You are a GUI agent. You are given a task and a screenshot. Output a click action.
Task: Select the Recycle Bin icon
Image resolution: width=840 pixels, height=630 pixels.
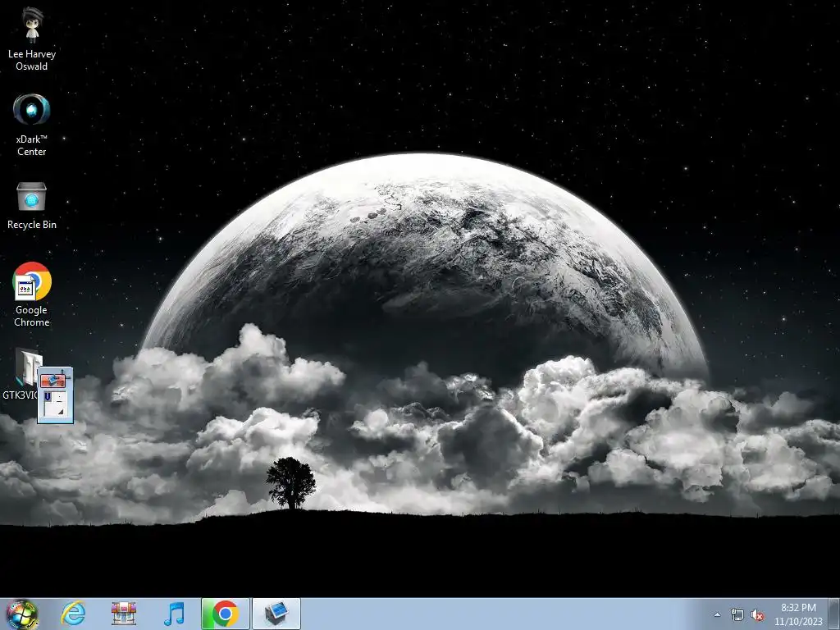point(32,197)
